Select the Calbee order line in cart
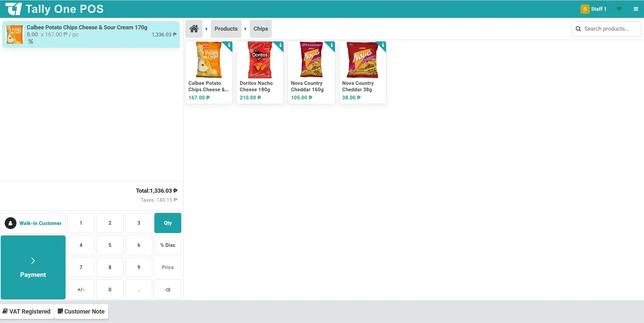Screen dimensions: 644x323 click(91, 34)
